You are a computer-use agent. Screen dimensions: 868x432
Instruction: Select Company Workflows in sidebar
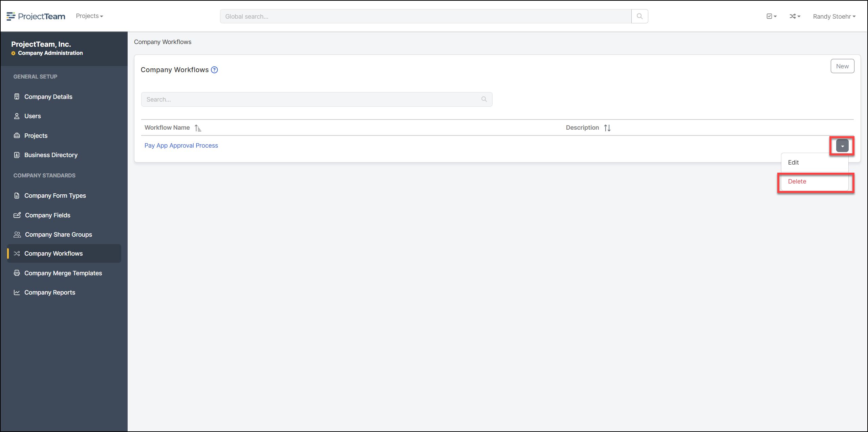point(64,253)
